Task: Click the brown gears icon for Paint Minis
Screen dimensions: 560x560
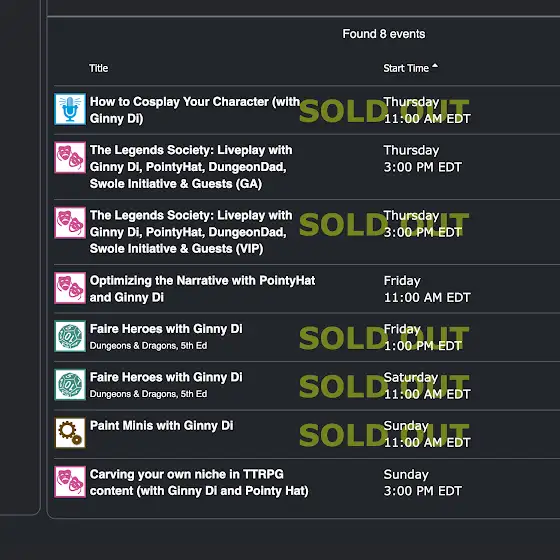Action: click(70, 433)
